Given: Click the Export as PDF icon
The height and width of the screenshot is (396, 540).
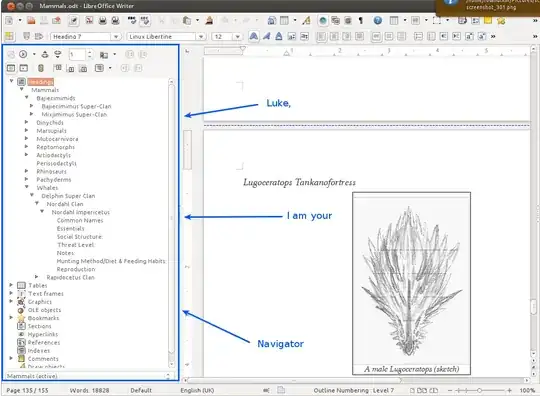Looking at the screenshot, I should point(90,20).
